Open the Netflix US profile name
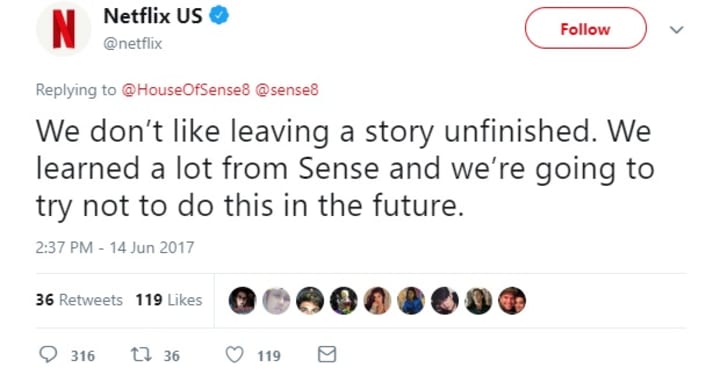Viewport: 720px width, 382px height. click(x=153, y=16)
